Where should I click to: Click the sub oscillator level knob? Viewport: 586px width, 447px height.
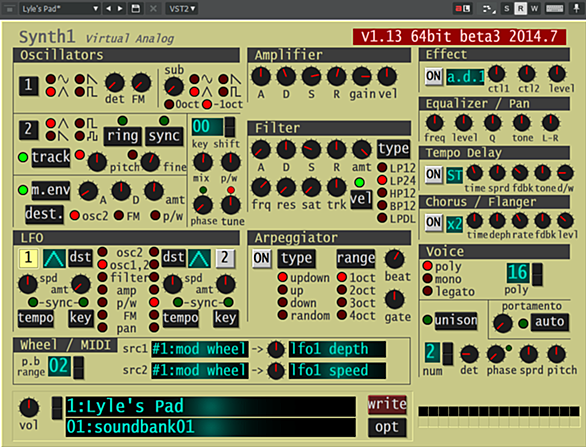click(x=174, y=87)
